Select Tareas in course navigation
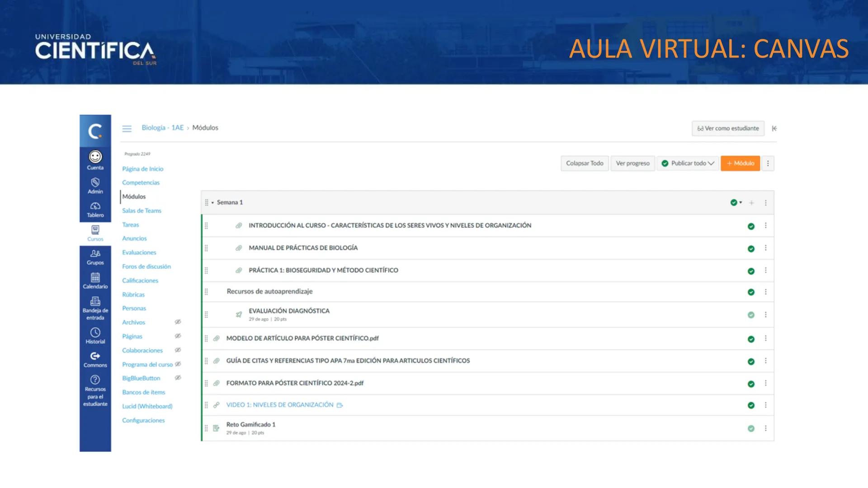This screenshot has width=868, height=488. coord(131,225)
